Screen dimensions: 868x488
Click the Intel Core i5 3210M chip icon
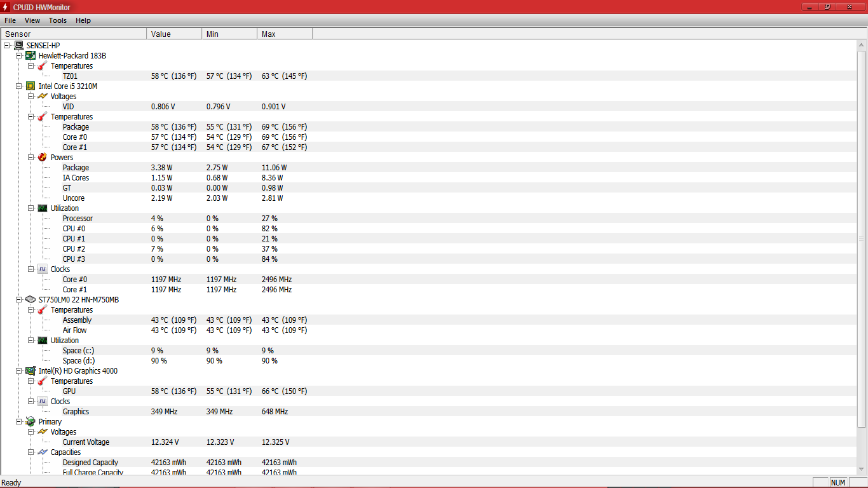[x=31, y=86]
